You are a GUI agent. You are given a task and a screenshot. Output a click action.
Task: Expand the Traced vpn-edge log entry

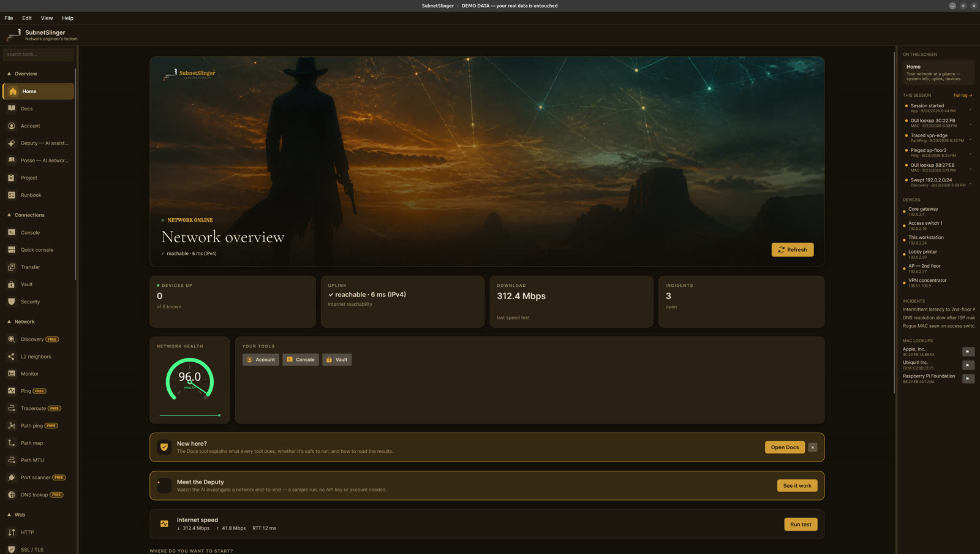coord(970,138)
